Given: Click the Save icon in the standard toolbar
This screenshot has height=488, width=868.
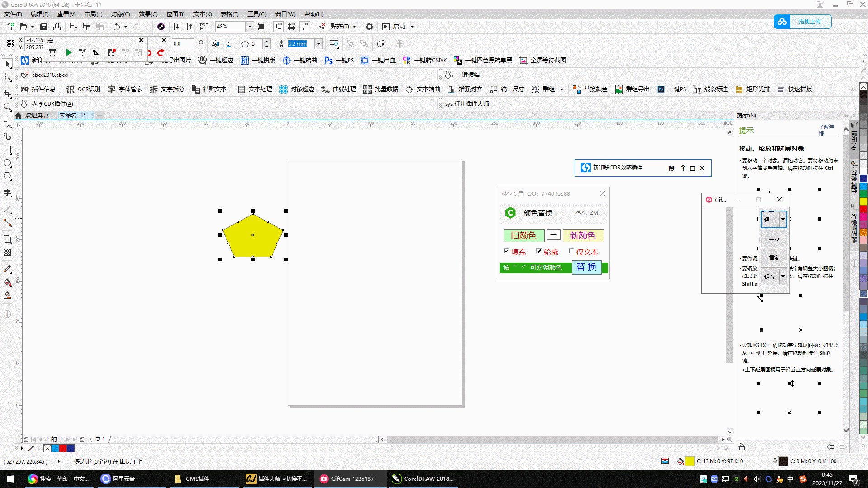Looking at the screenshot, I should click(x=44, y=27).
